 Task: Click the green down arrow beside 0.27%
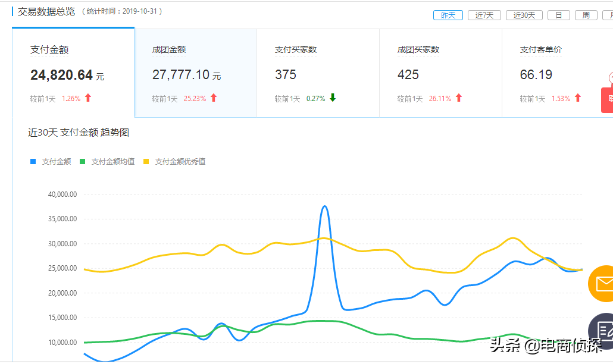pos(333,98)
